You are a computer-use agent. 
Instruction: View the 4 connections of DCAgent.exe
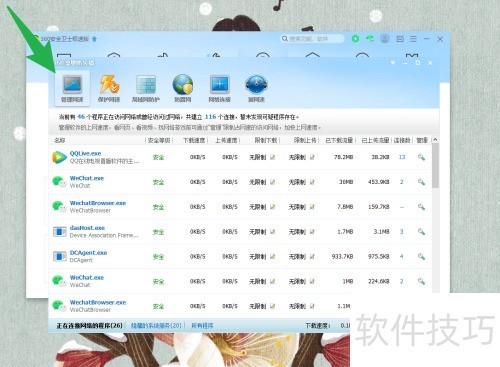402,257
